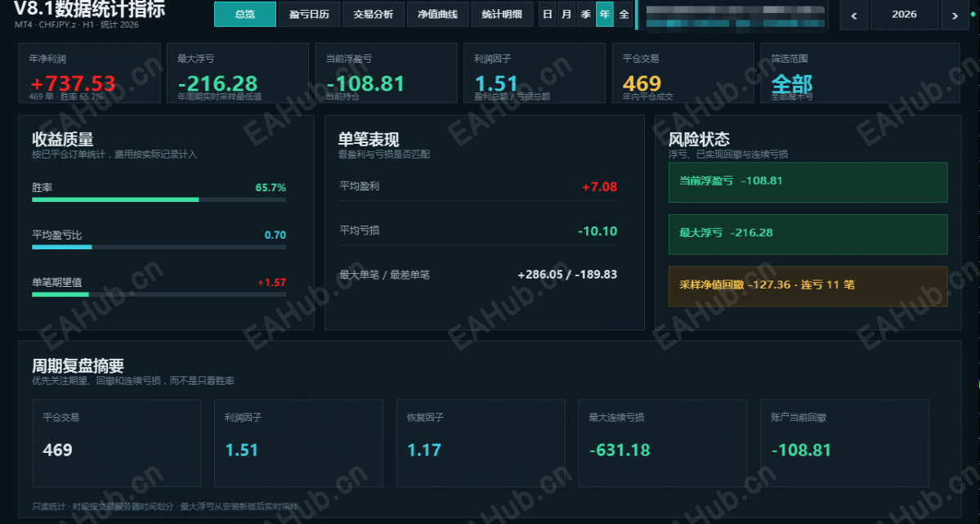Screen dimensions: 980x524
Task: Click the 2026 year display
Action: [904, 15]
